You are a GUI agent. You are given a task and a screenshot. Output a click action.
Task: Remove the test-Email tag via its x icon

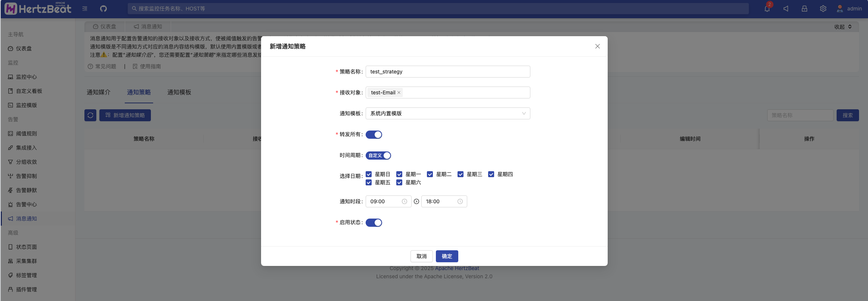pyautogui.click(x=399, y=93)
